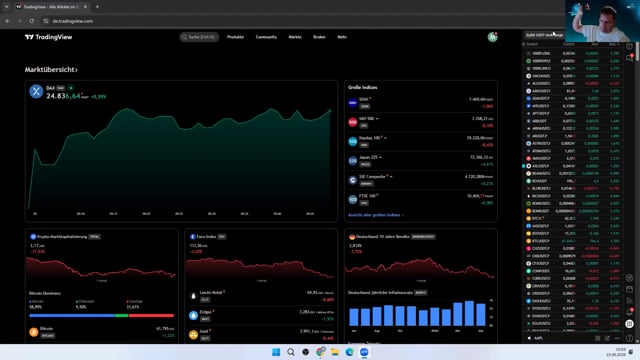
Task: Click the TradingView logo
Action: coord(48,37)
